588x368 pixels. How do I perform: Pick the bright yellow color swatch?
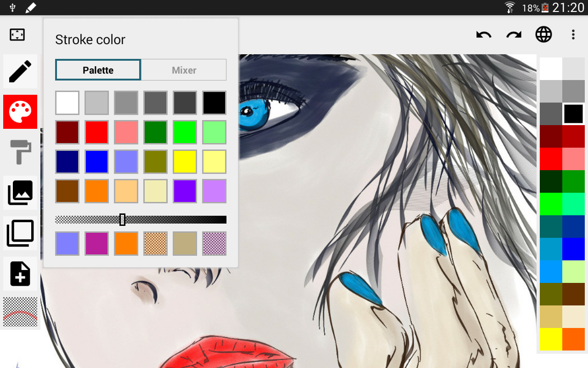tap(185, 161)
